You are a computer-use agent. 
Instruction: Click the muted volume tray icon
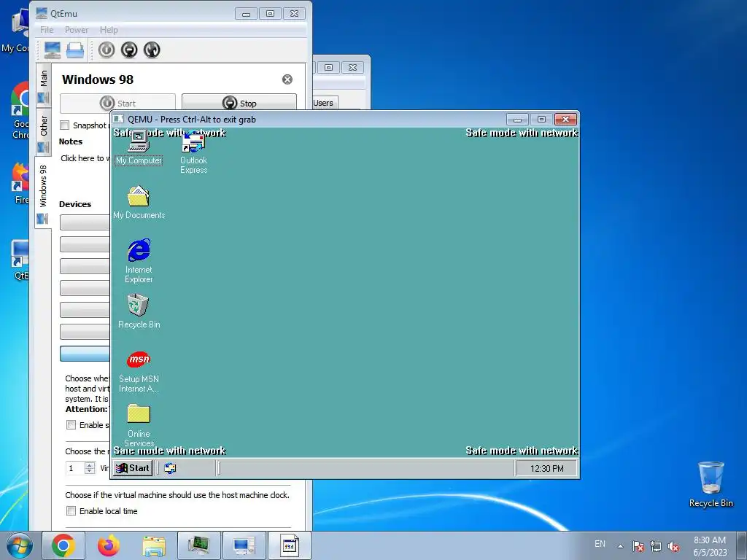(673, 546)
